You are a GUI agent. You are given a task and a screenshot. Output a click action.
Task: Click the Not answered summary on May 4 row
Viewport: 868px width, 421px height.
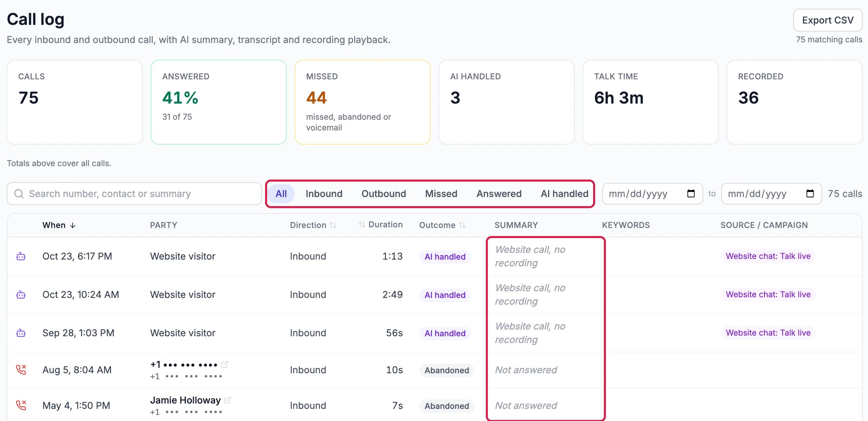tap(526, 406)
